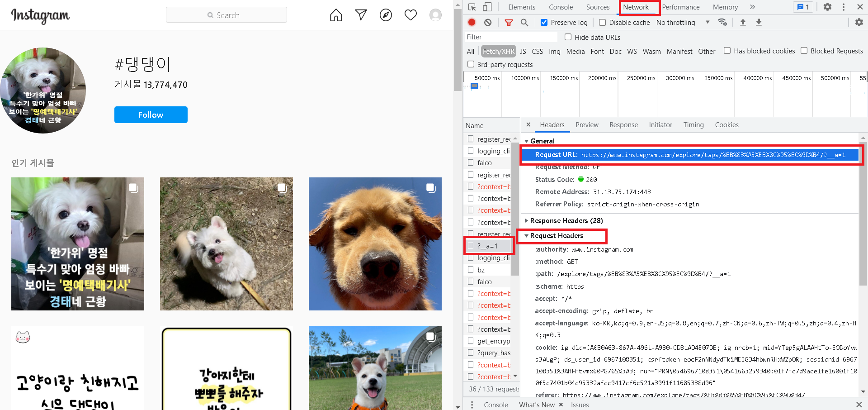Follow the #댕댕이 hashtag

(x=151, y=114)
